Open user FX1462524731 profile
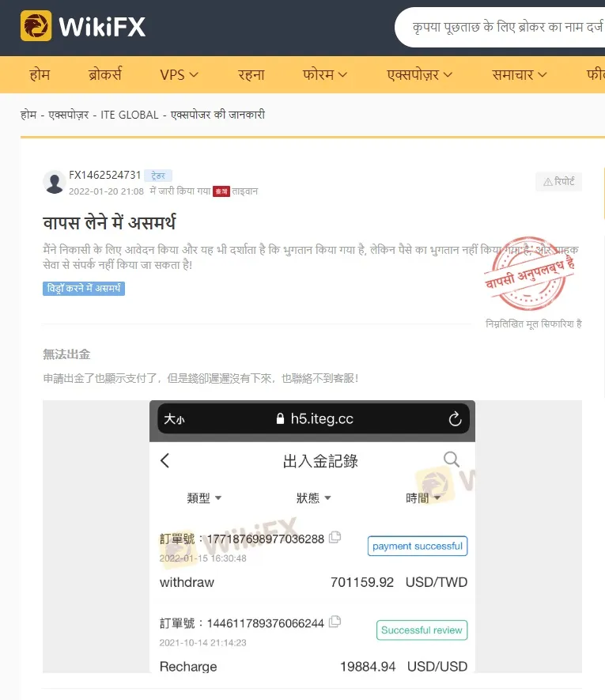Screen dimensions: 605x700 coord(105,175)
